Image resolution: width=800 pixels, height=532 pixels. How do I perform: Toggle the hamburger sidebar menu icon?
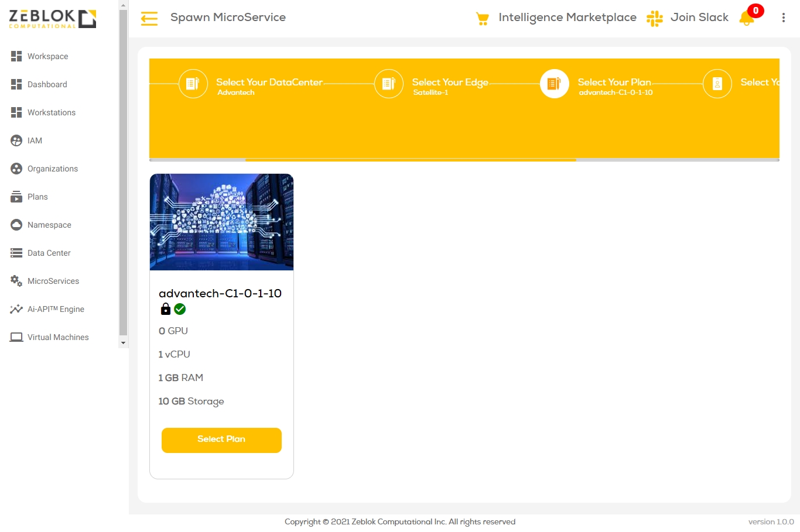pos(149,19)
